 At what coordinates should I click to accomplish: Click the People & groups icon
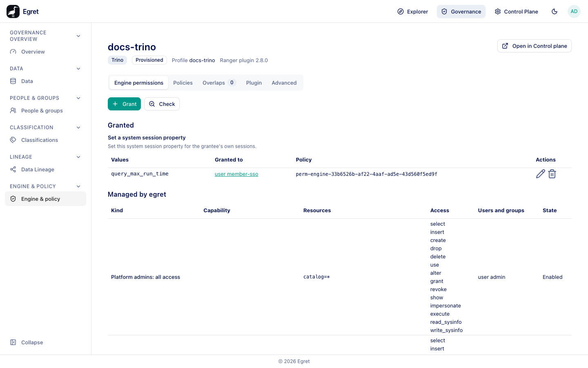click(x=13, y=111)
